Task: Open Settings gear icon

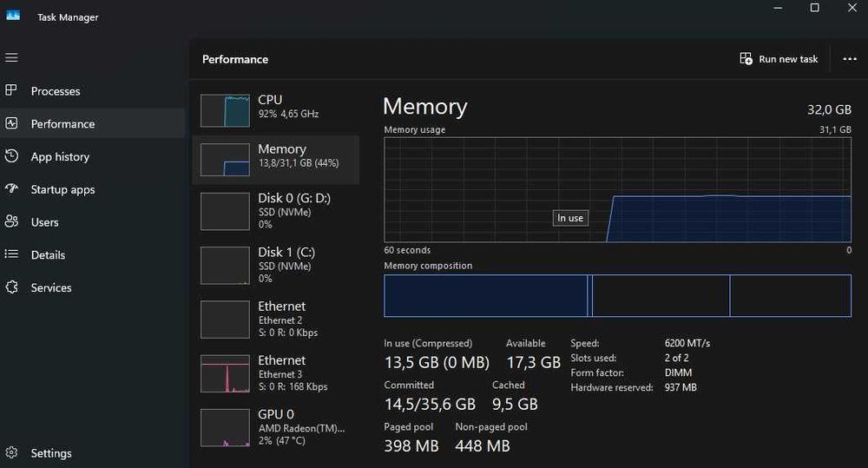Action: tap(11, 453)
